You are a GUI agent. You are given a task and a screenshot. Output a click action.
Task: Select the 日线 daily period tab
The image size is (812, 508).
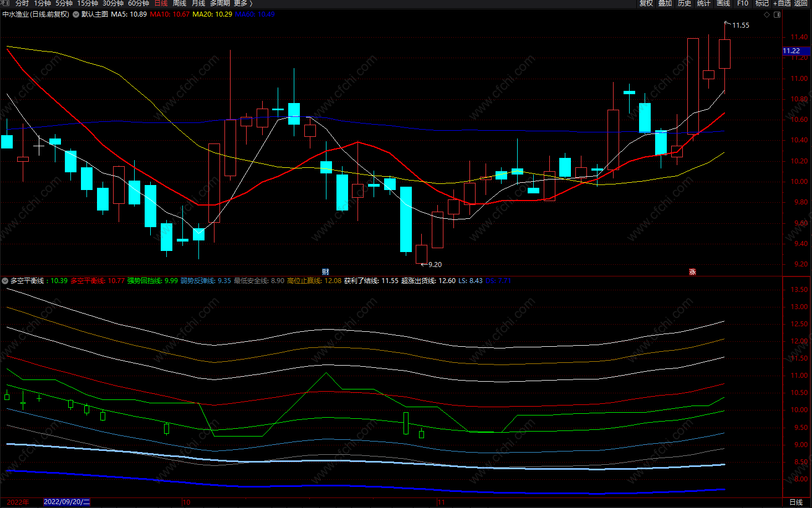[x=161, y=3]
